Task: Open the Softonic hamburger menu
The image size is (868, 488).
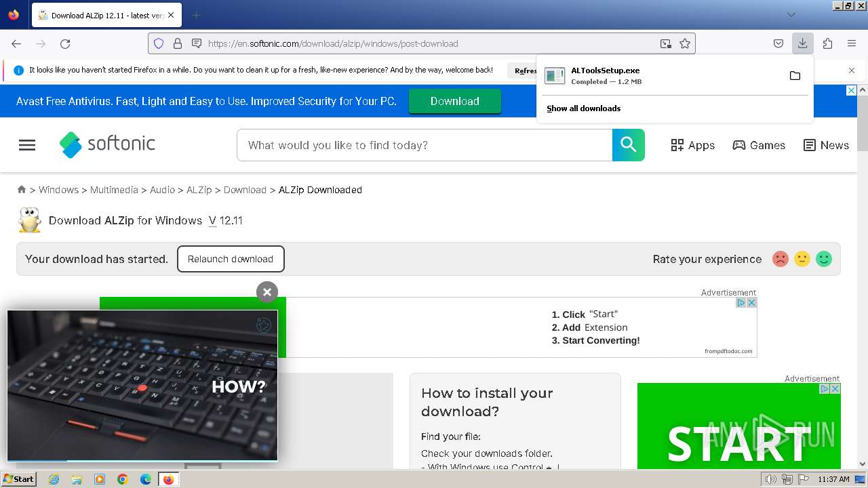Action: pos(27,145)
